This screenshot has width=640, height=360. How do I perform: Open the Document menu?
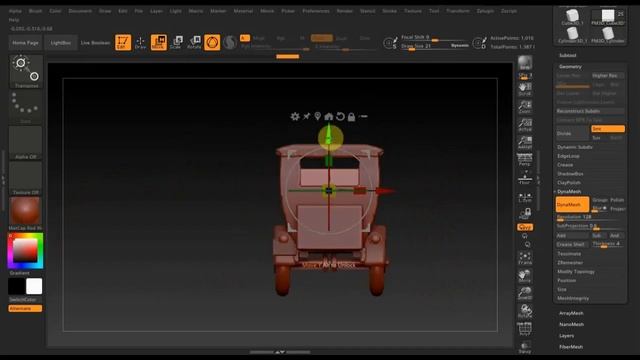(x=80, y=11)
